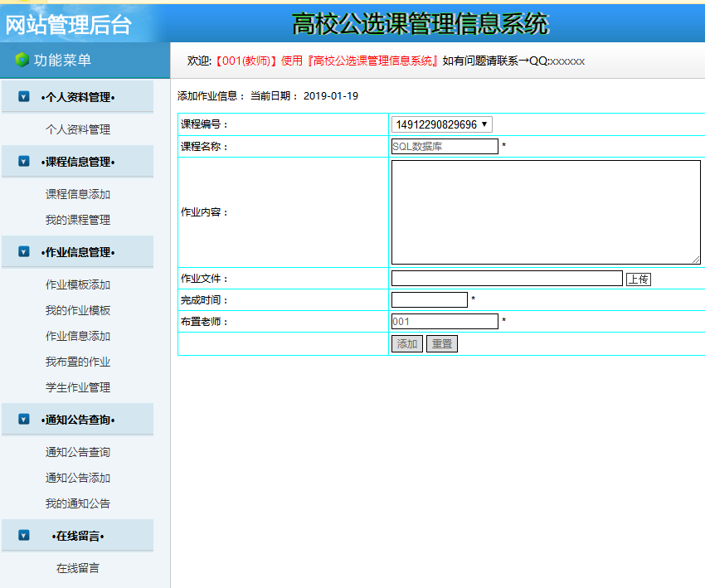
Task: Collapse the 在线留言 section arrow icon
Action: click(24, 535)
